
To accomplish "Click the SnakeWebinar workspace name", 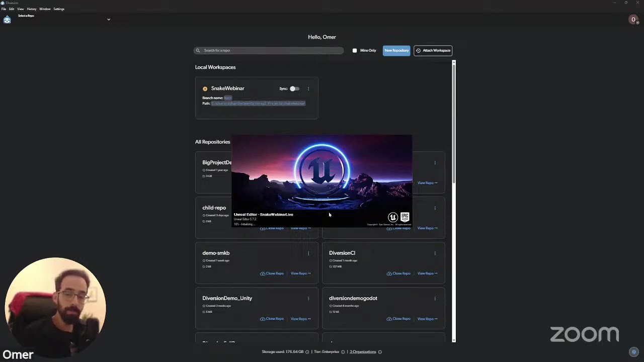I will [227, 88].
